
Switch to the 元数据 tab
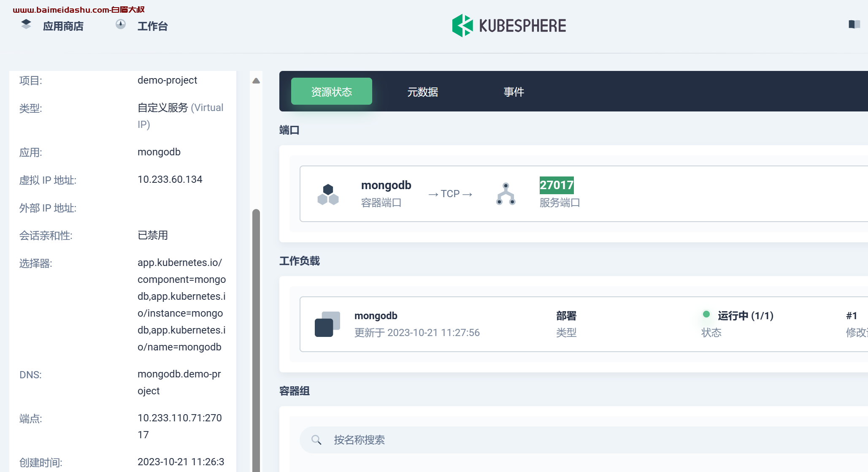click(422, 92)
